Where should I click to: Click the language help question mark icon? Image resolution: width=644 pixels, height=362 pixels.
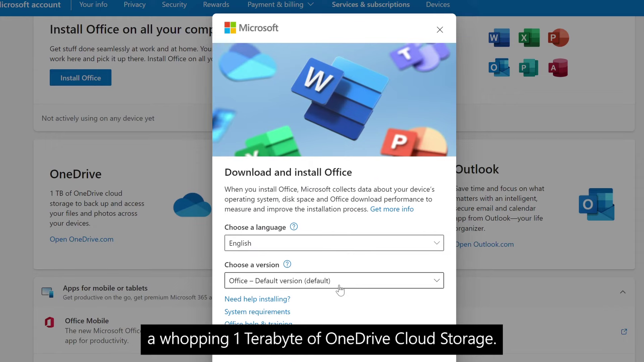(293, 227)
